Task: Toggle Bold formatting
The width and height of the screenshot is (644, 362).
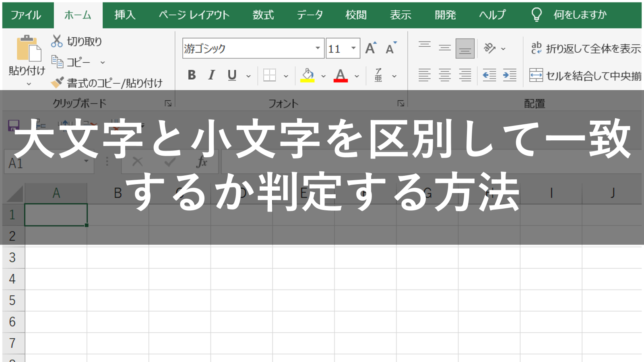Action: 192,75
